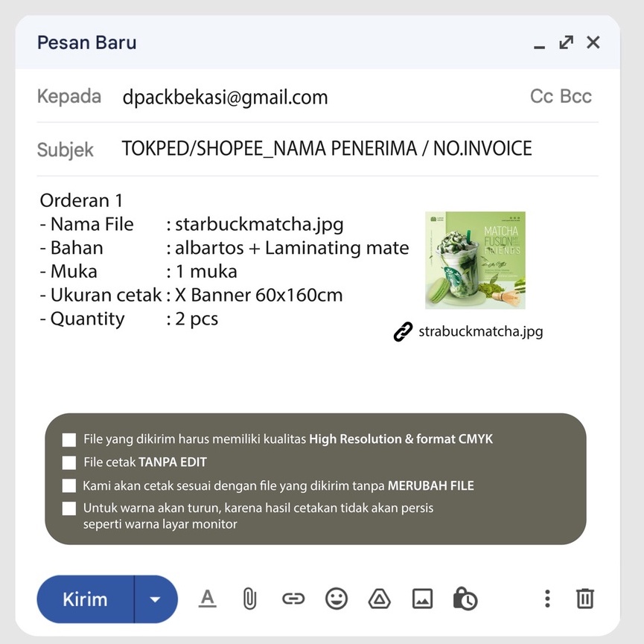
Task: Insert photo using image icon
Action: pyautogui.click(x=422, y=599)
